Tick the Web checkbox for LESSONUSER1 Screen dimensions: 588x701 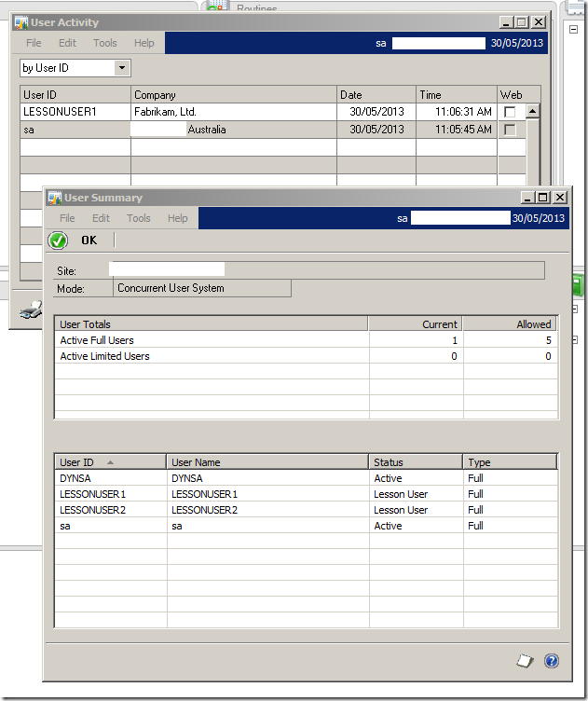(510, 112)
